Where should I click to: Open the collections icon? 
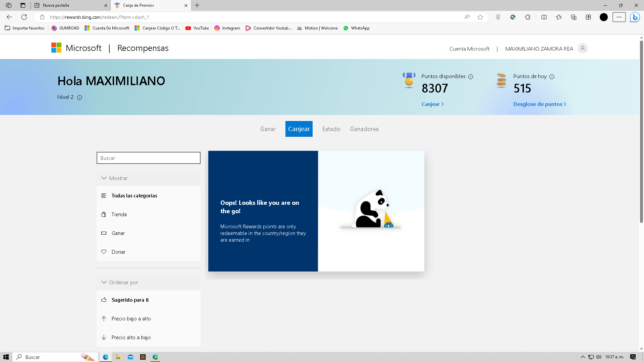coord(574,17)
